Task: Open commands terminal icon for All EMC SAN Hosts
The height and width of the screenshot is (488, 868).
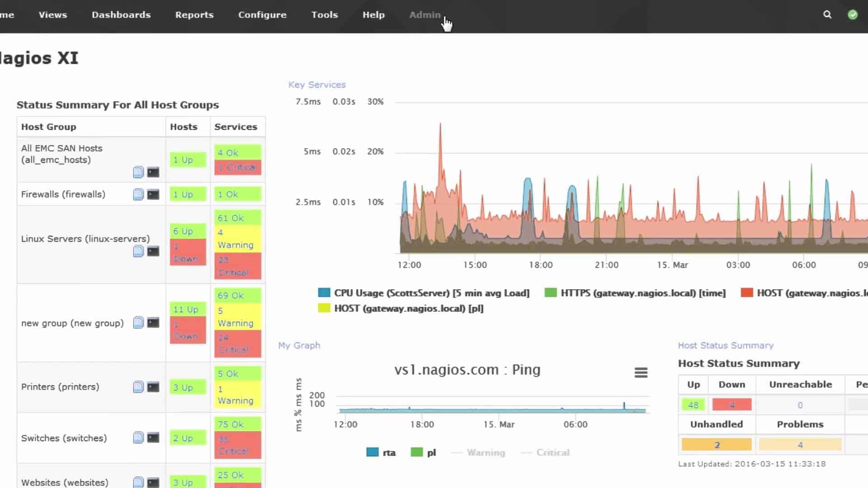Action: pyautogui.click(x=153, y=172)
